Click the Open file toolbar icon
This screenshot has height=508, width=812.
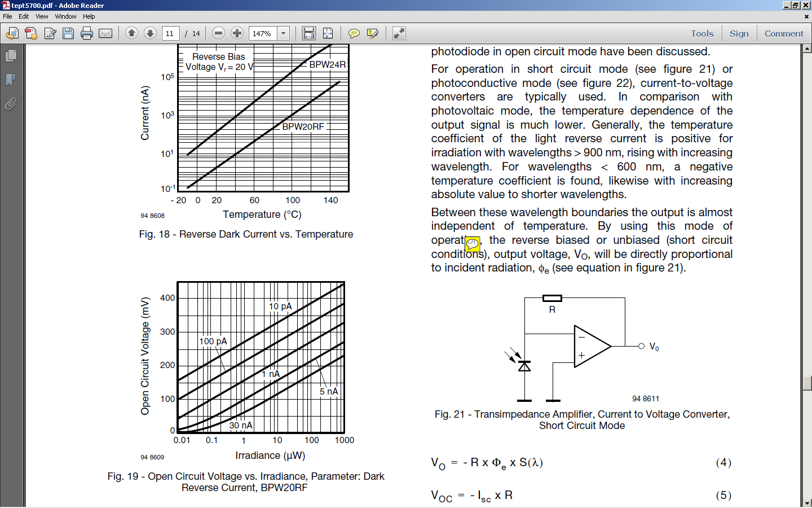pos(12,33)
